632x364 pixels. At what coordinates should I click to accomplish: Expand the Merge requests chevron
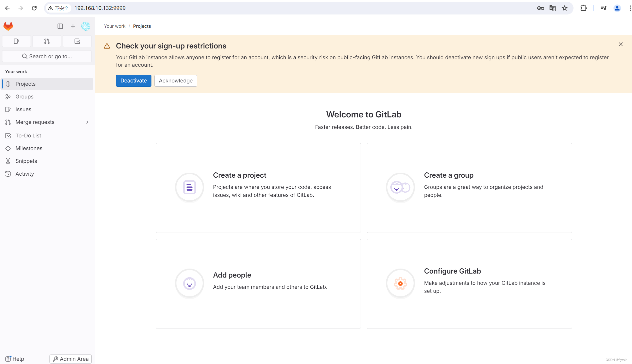[x=87, y=122]
